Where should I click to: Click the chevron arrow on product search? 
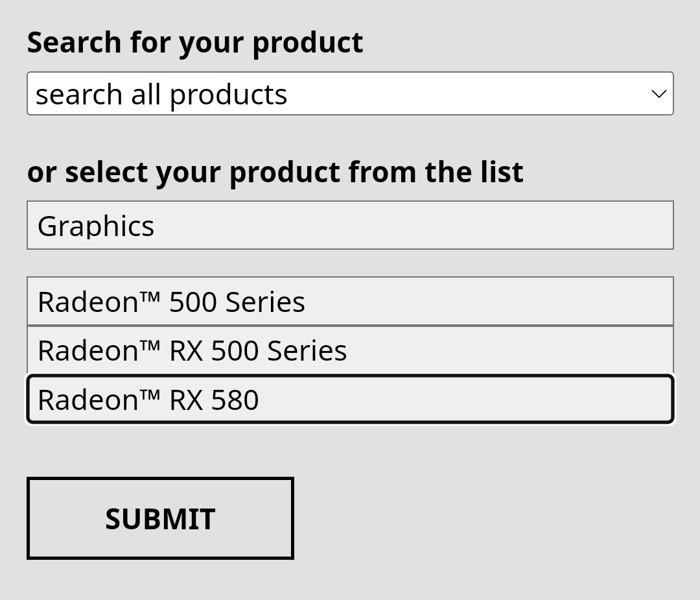coord(659,94)
